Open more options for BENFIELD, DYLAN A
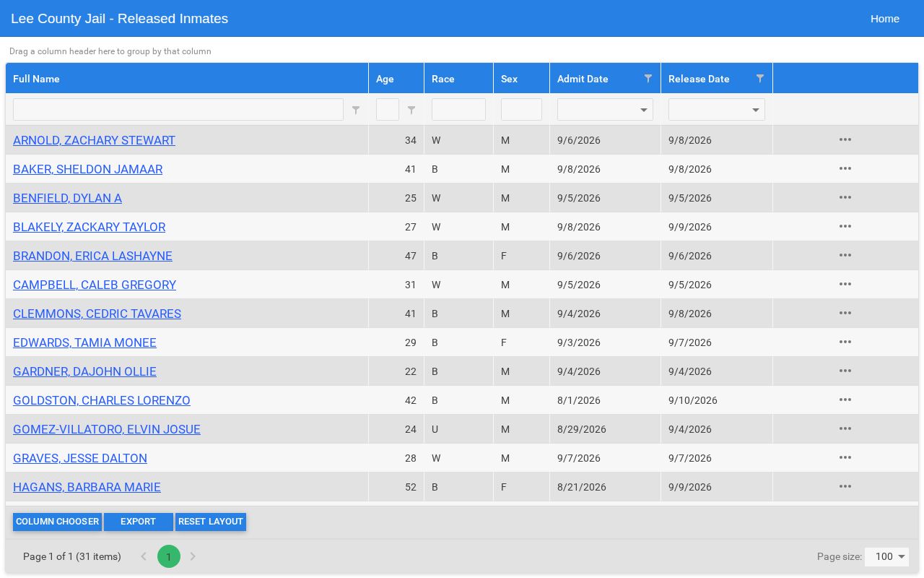This screenshot has height=578, width=924. pyautogui.click(x=845, y=197)
